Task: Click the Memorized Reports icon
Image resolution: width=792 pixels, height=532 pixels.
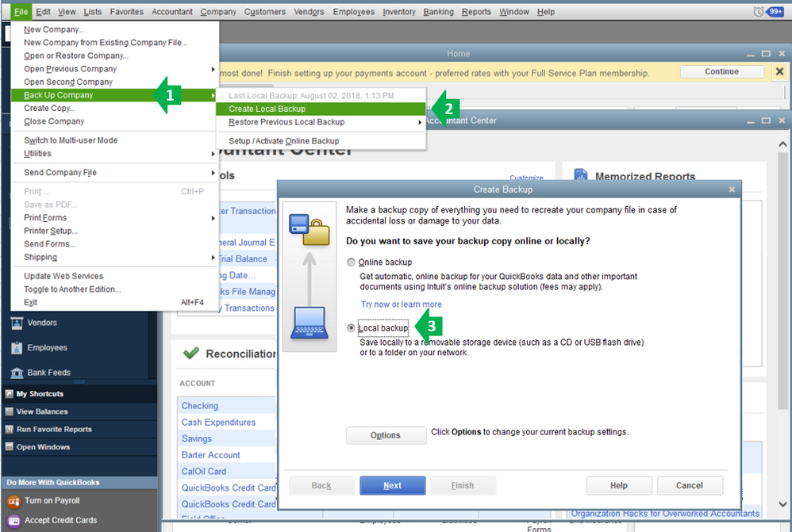Action: (x=580, y=175)
